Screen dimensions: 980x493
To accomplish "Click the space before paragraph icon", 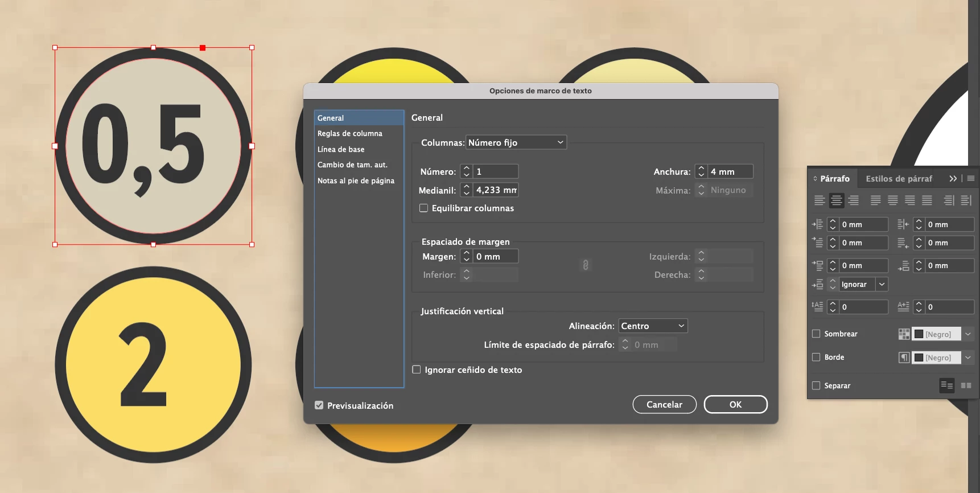I will pos(817,265).
